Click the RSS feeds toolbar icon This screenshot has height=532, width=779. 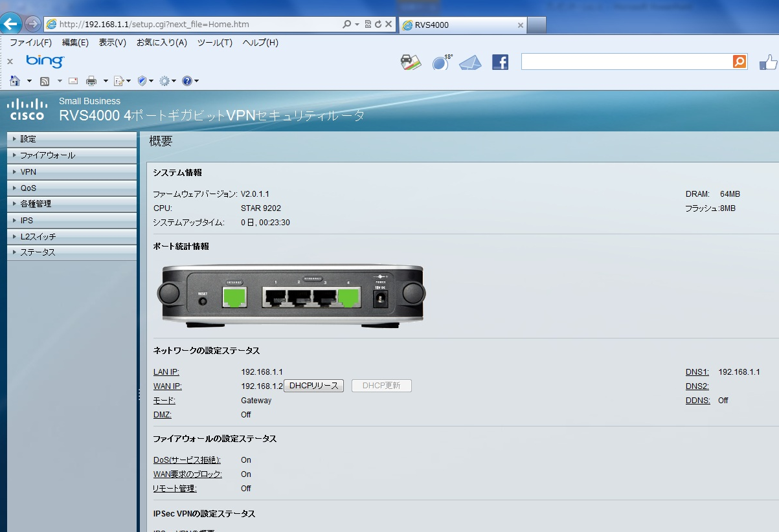tap(45, 81)
